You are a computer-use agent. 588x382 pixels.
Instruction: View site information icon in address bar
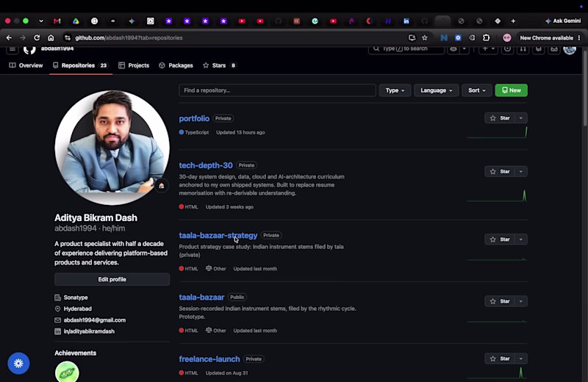pos(68,38)
